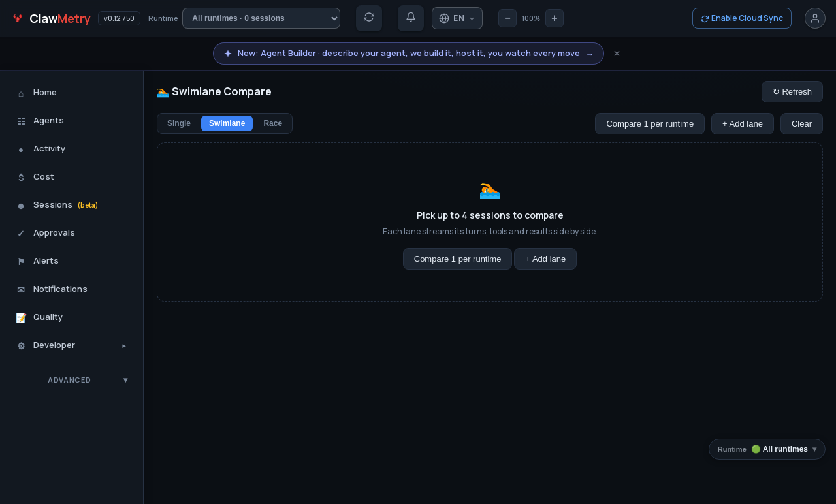Switch to Race view mode
836x504 pixels.
point(273,123)
